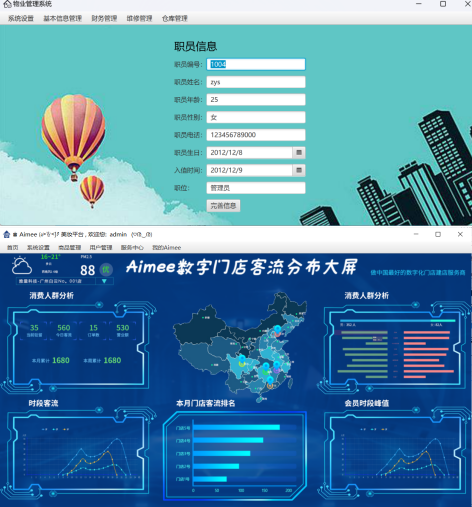Click the 门店2号 bar in store ranking

(216, 466)
